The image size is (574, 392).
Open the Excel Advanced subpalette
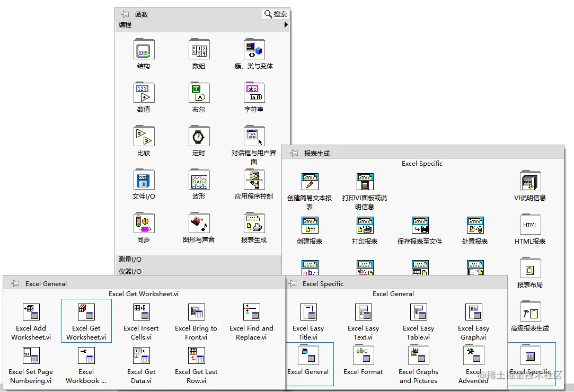tap(474, 355)
